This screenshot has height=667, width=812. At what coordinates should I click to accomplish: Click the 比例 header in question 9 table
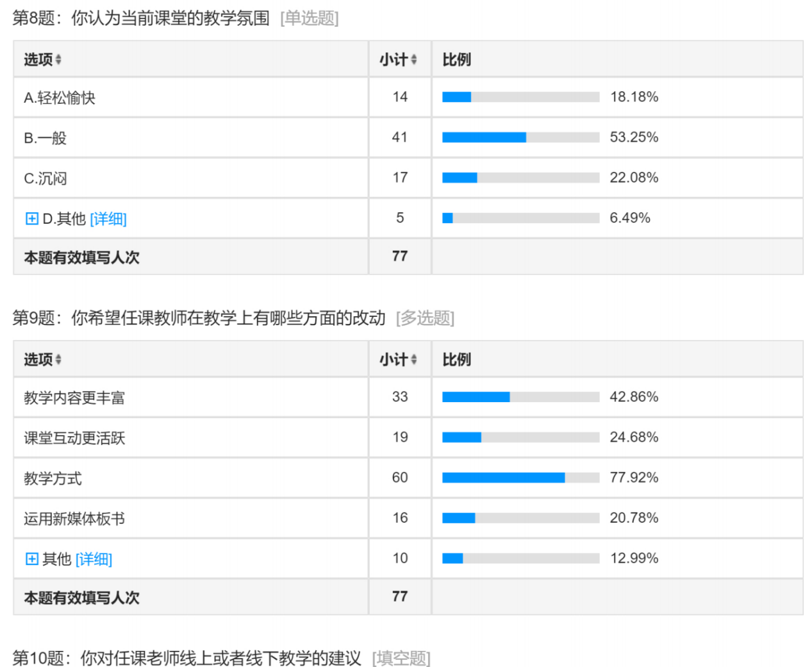pos(457,360)
